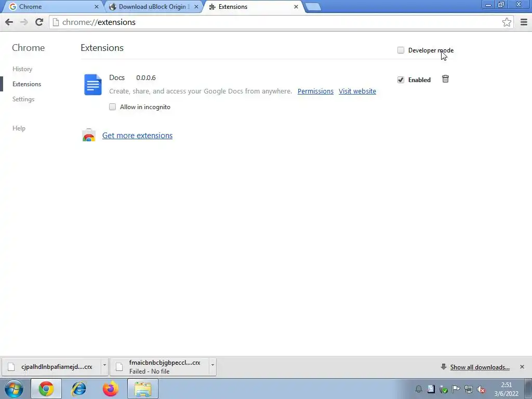The height and width of the screenshot is (399, 532).
Task: Open Docs Permissions link
Action: (x=315, y=91)
